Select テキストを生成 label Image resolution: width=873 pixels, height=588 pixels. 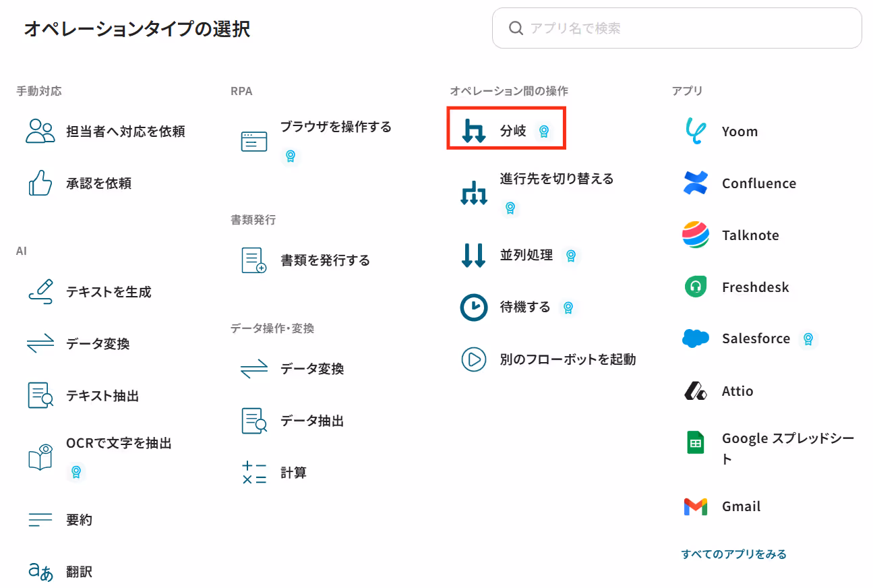point(109,292)
